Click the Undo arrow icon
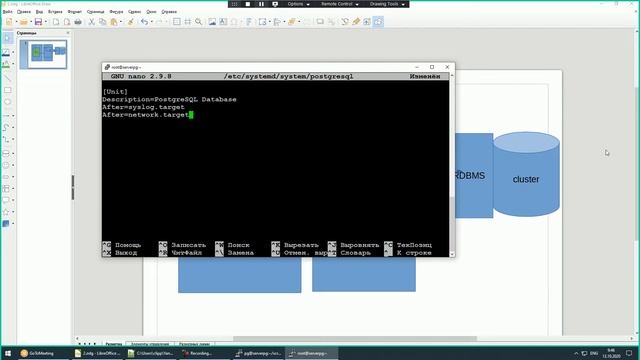The width and height of the screenshot is (640, 360). 144,22
